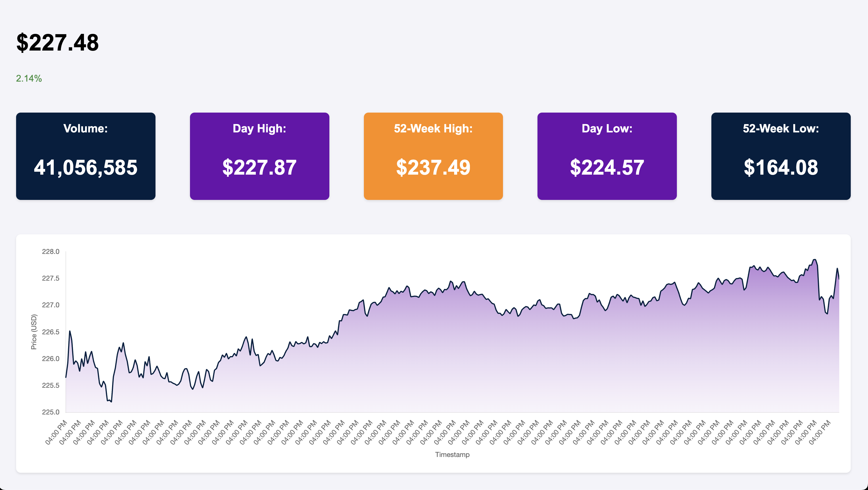
Task: Click the $224.57 day low value
Action: [x=607, y=167]
